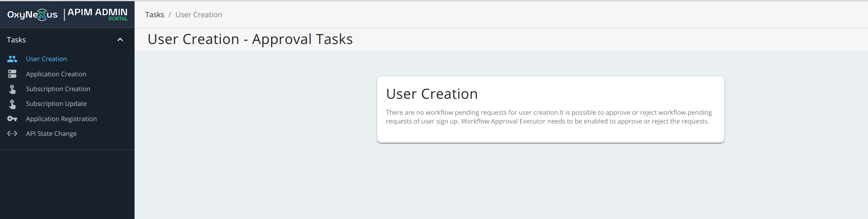The height and width of the screenshot is (219, 868).
Task: Select API State Change in the sidebar
Action: click(51, 133)
